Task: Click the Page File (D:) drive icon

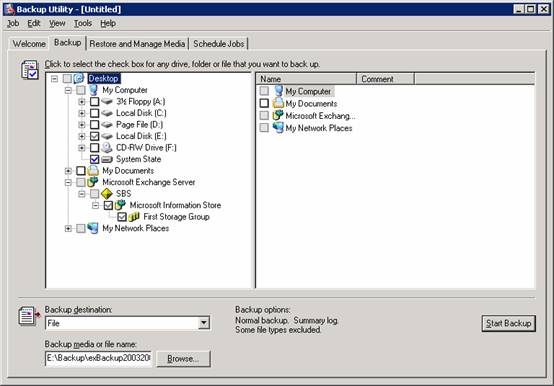Action: pos(107,125)
